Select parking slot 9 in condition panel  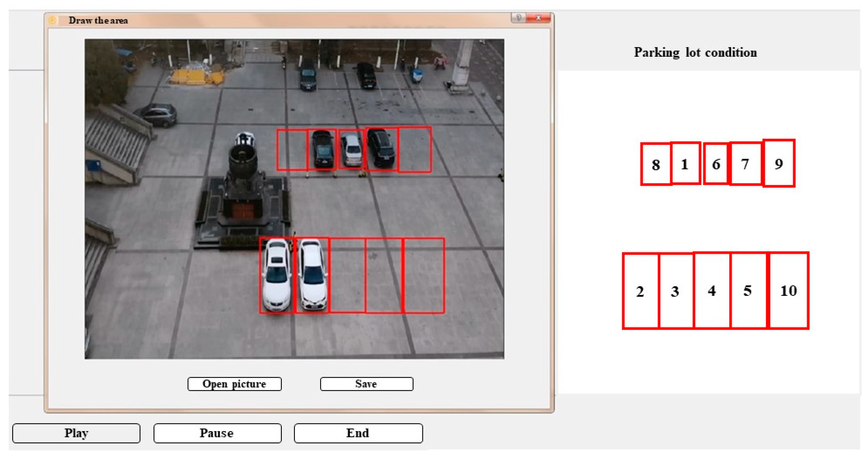pos(779,163)
